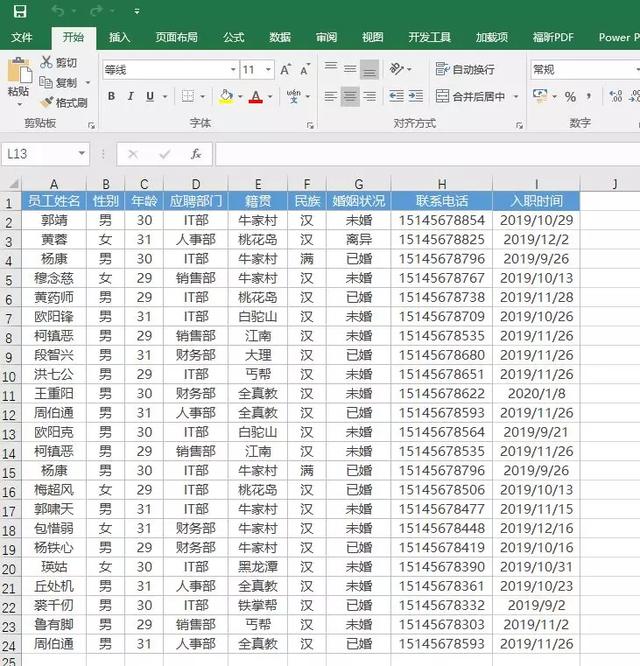Image resolution: width=640 pixels, height=666 pixels.
Task: Open number format box showing 常规
Action: coord(584,69)
